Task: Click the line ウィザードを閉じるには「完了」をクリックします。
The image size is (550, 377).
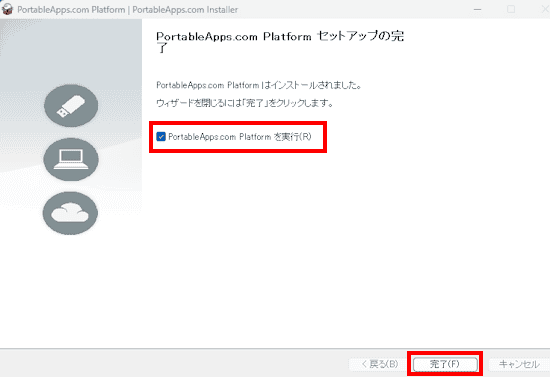Action: [244, 103]
